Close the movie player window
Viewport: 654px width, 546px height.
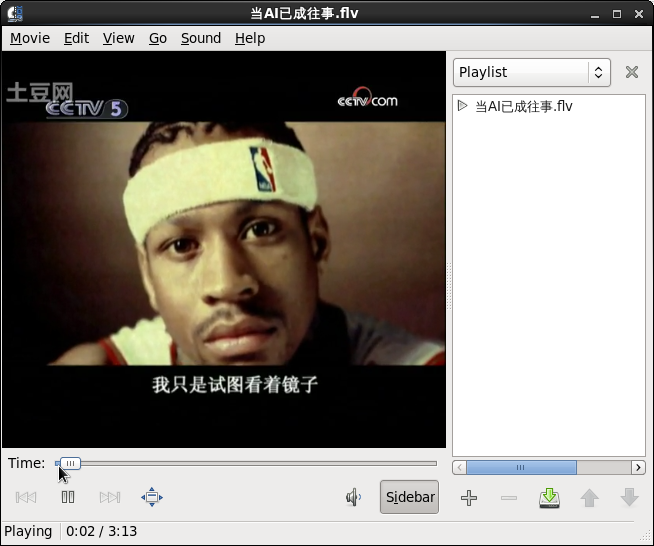[x=639, y=14]
